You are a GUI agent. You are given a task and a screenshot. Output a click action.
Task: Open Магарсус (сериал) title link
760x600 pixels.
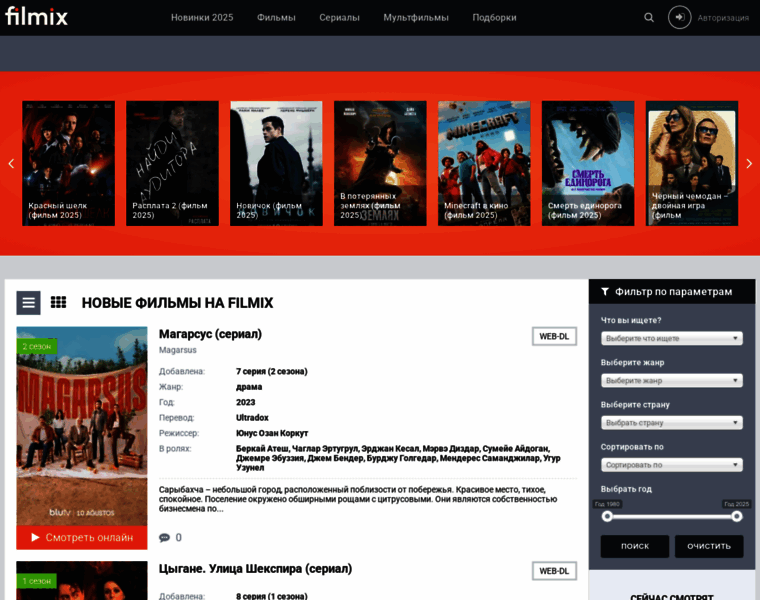point(210,334)
